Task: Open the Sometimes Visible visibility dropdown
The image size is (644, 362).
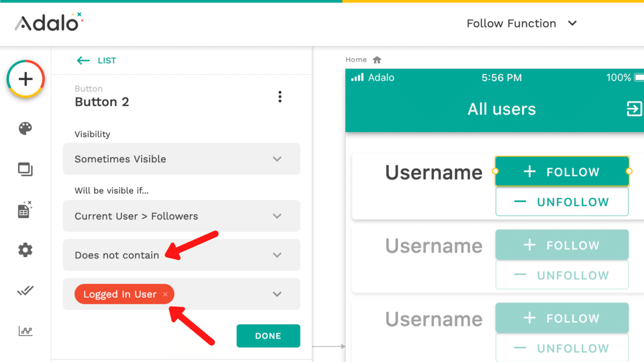Action: 181,159
